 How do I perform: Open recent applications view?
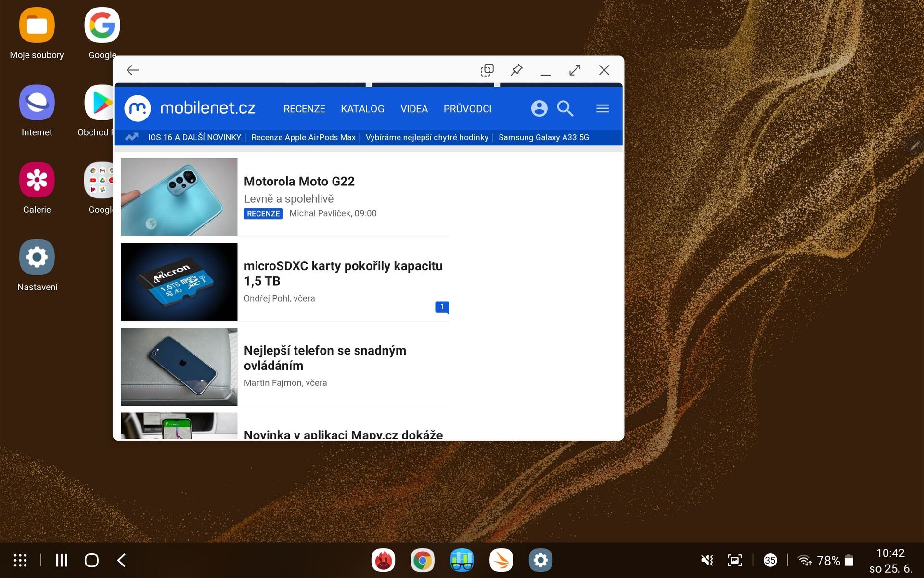click(61, 560)
